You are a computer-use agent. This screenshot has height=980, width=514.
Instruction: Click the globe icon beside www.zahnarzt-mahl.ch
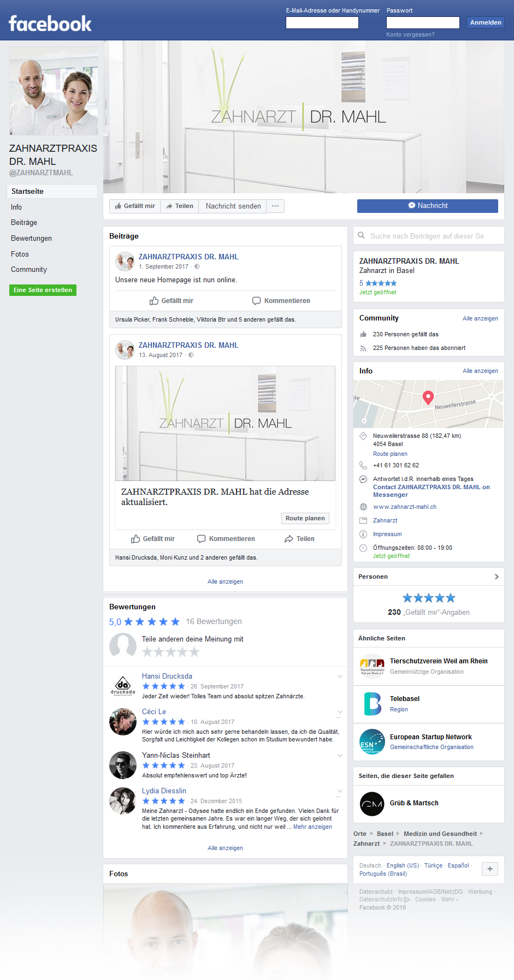point(363,507)
